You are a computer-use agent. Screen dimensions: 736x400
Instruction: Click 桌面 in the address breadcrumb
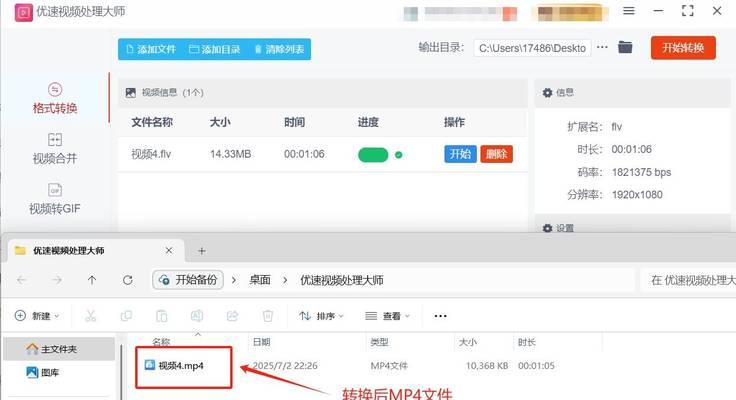coord(260,280)
